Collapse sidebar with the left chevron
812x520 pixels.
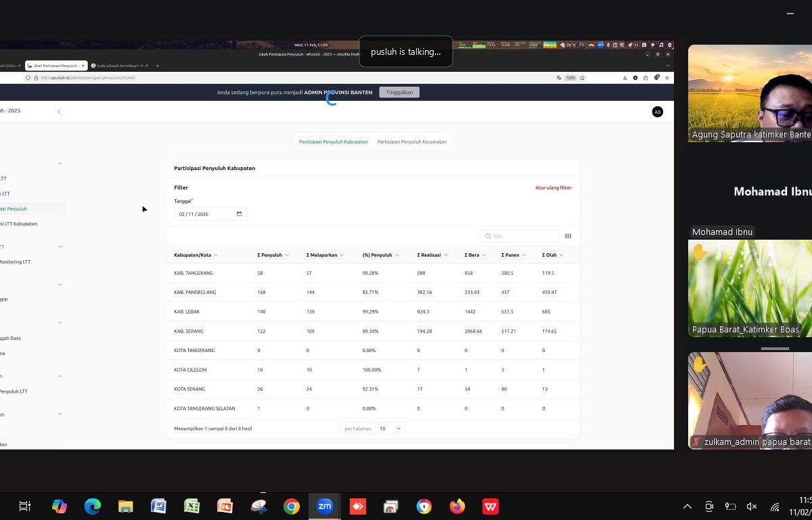coord(60,112)
